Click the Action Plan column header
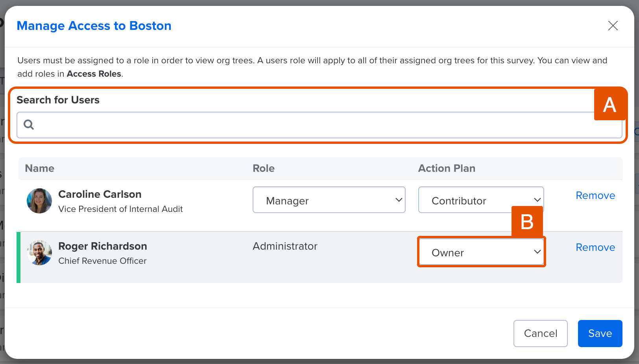 point(447,168)
